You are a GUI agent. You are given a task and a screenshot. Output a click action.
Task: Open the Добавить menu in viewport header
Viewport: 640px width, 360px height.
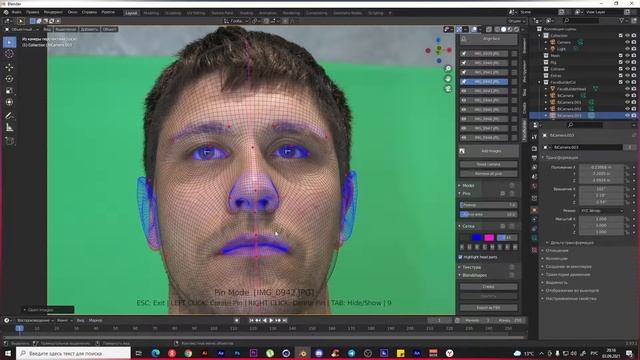point(89,29)
